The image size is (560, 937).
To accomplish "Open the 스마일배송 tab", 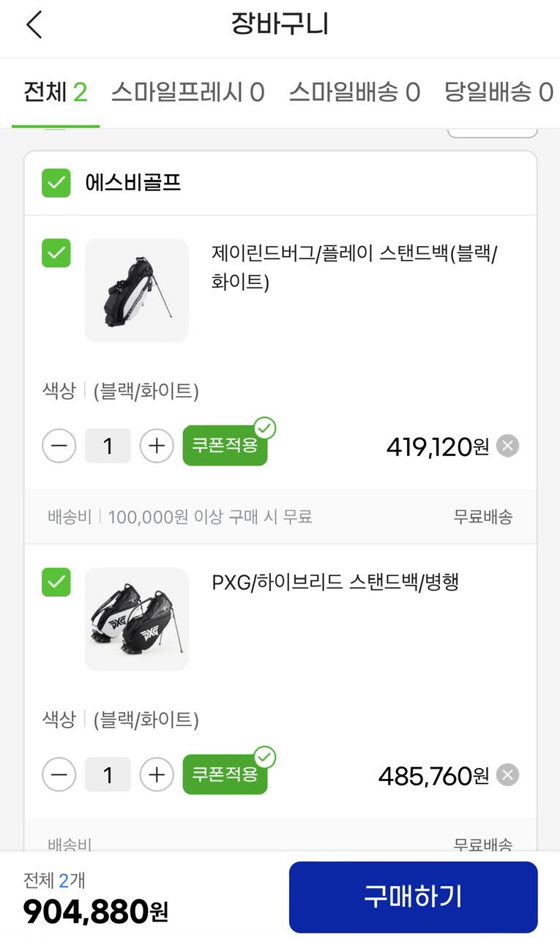I will click(x=354, y=92).
